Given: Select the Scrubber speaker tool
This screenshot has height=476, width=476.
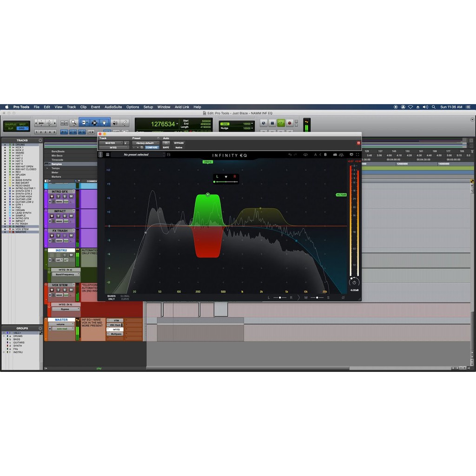Looking at the screenshot, I should click(115, 123).
